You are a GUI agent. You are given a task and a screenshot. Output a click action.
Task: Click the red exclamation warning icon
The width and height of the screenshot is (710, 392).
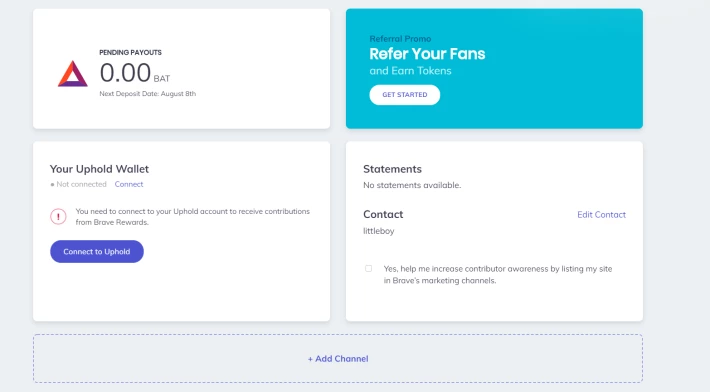(58, 216)
